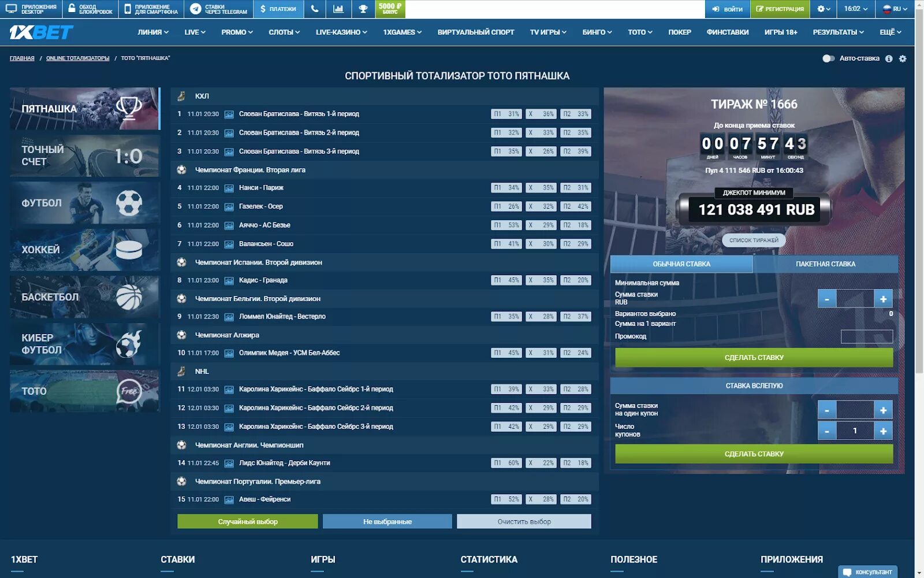Open the КИБЕР ФУТБОЛ sidebar banner
Viewport: 924px width, 578px height.
click(x=84, y=344)
